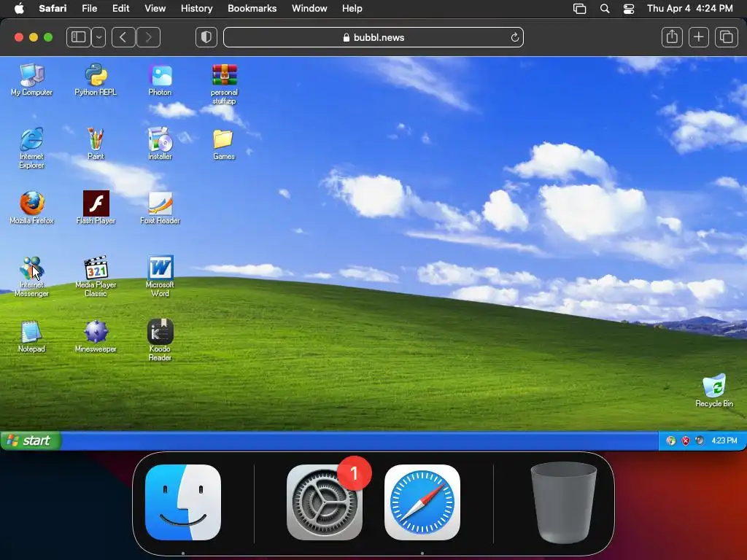Viewport: 747px width, 560px height.
Task: Enter full screen with the green button
Action: point(48,37)
